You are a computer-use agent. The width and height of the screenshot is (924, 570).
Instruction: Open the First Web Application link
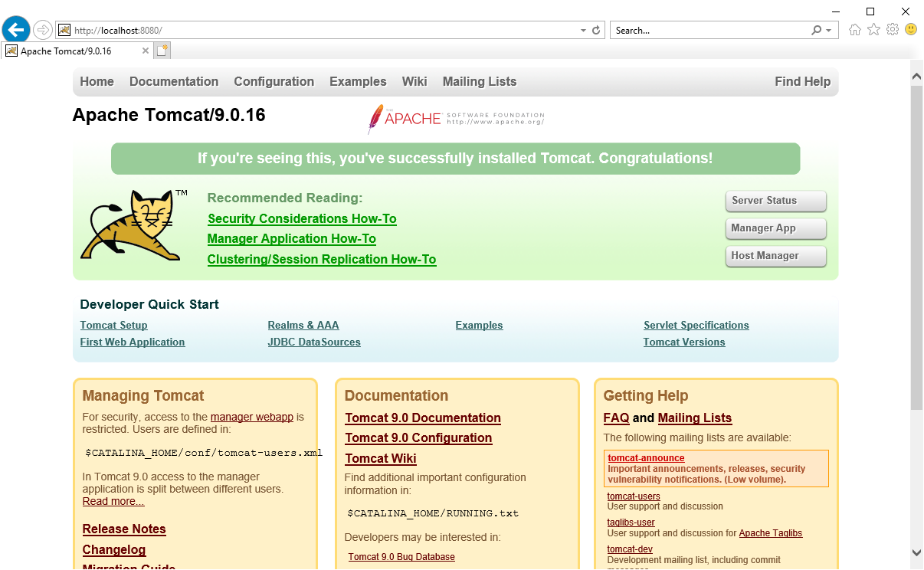point(133,342)
